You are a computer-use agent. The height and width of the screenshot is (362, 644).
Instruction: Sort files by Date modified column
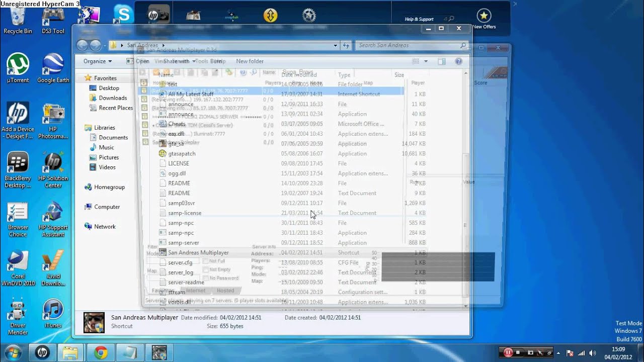click(x=299, y=75)
